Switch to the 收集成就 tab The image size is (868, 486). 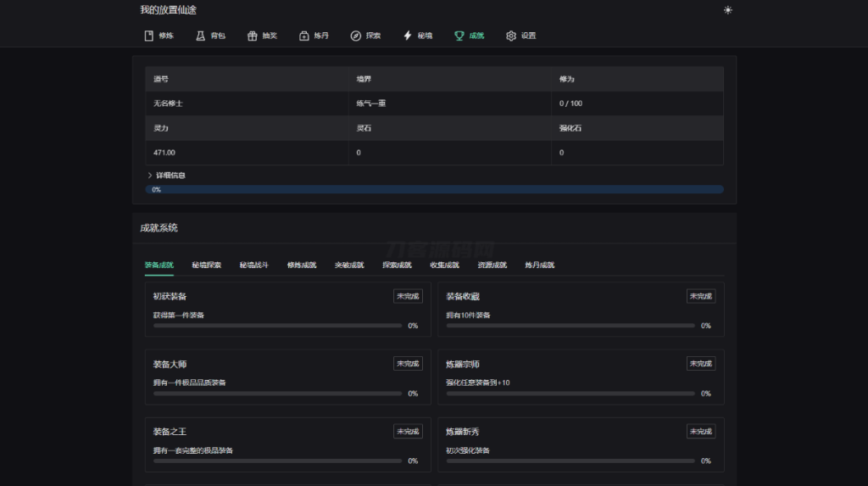(x=444, y=265)
